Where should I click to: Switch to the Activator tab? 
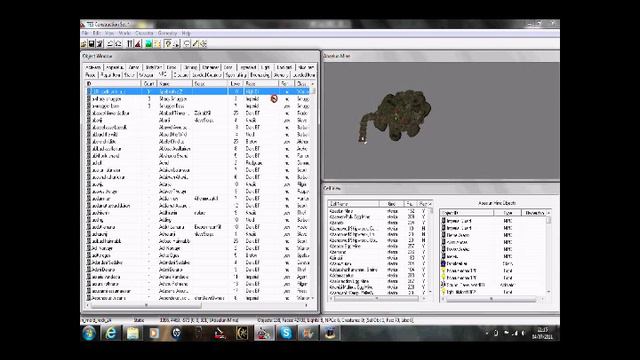coord(93,67)
